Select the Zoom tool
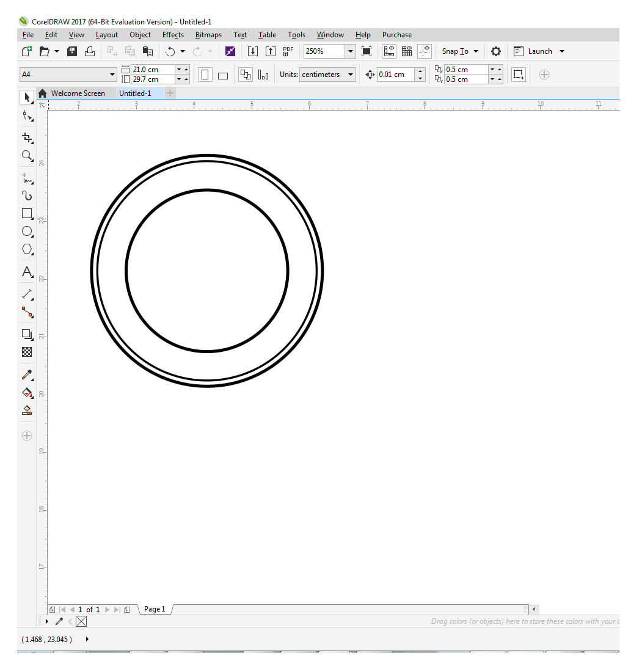The image size is (642, 672). (x=27, y=156)
